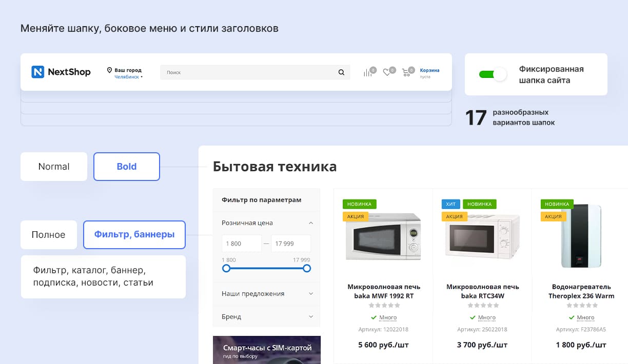
Task: Switch to the Bold heading style tab
Action: pyautogui.click(x=126, y=166)
